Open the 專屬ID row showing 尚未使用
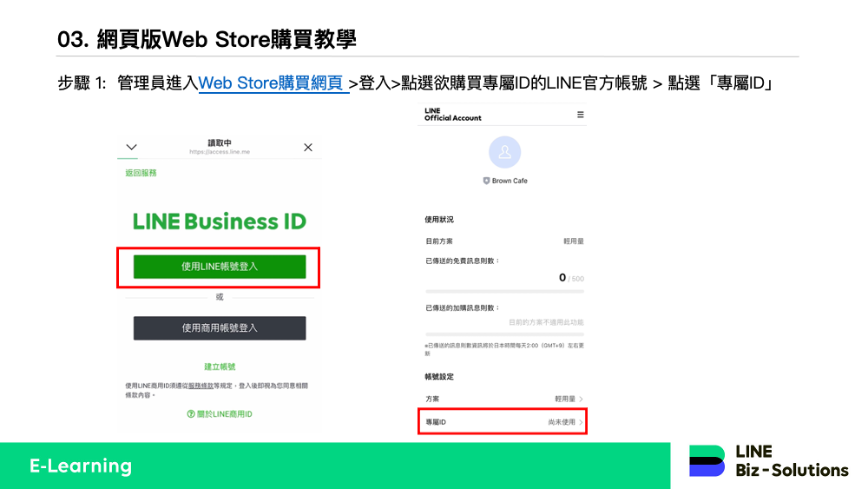This screenshot has width=868, height=489. coord(503,422)
